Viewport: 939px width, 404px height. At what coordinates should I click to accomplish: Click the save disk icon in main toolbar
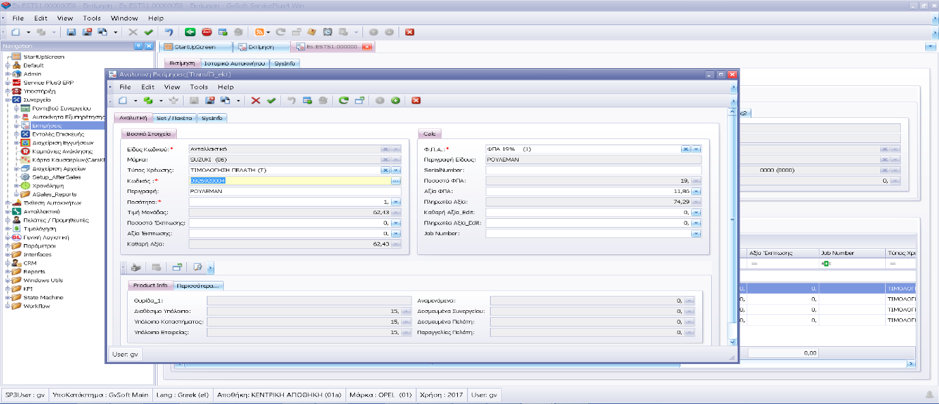[73, 32]
